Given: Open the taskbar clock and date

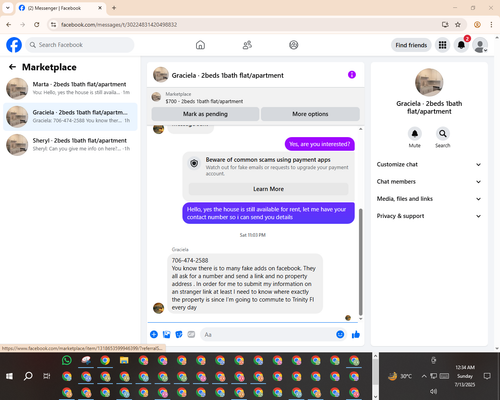Looking at the screenshot, I should [465, 376].
